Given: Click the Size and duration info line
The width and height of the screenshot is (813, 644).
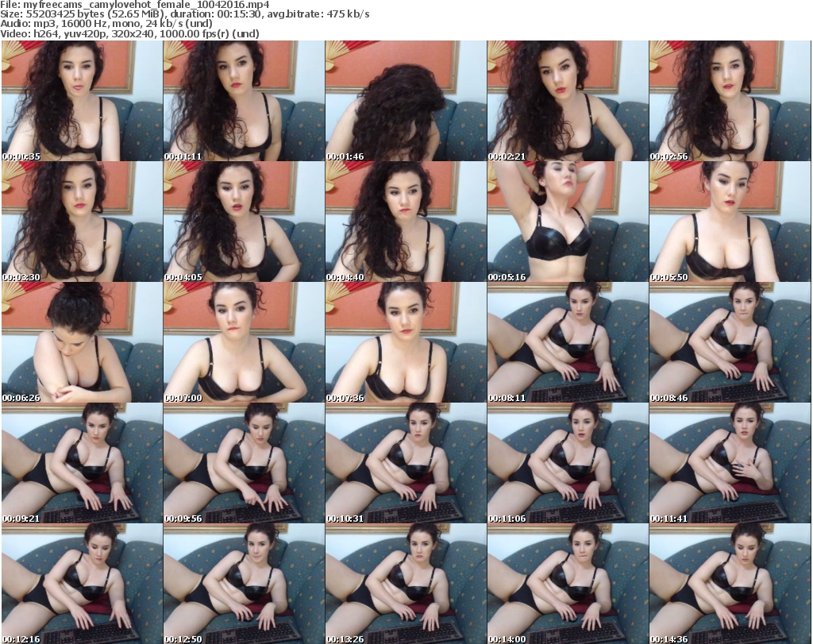Looking at the screenshot, I should coord(184,14).
